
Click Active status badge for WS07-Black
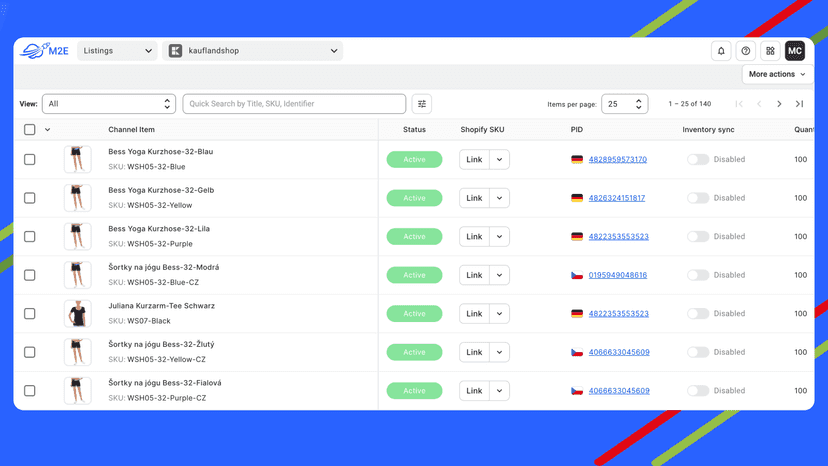(415, 314)
